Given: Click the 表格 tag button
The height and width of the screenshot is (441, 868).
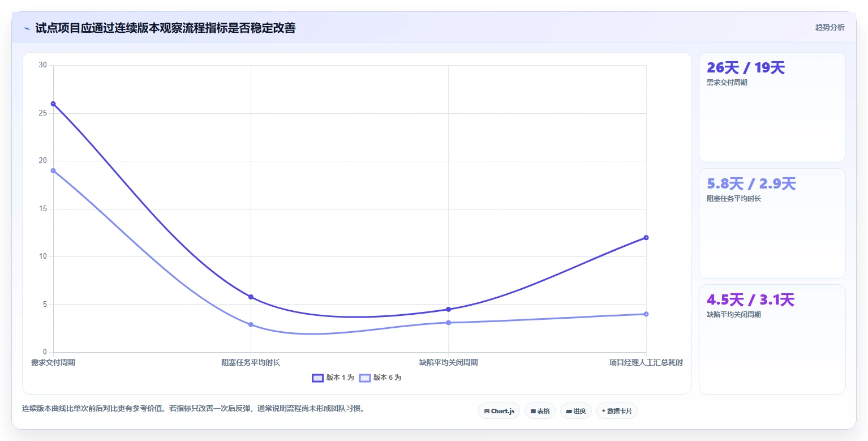Looking at the screenshot, I should coord(540,411).
